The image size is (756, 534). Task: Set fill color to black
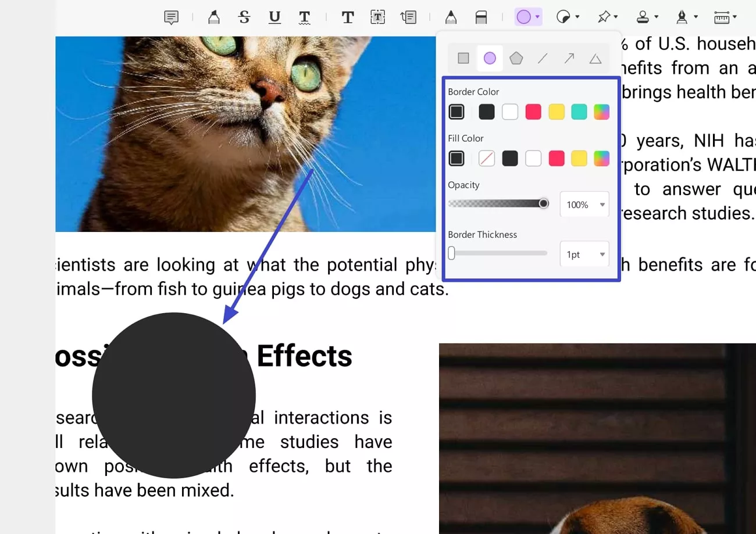pos(510,158)
